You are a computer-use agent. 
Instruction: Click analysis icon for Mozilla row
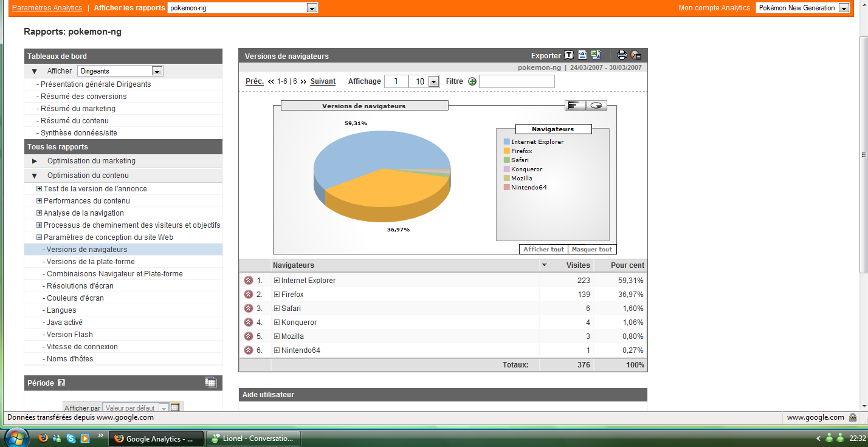(248, 336)
